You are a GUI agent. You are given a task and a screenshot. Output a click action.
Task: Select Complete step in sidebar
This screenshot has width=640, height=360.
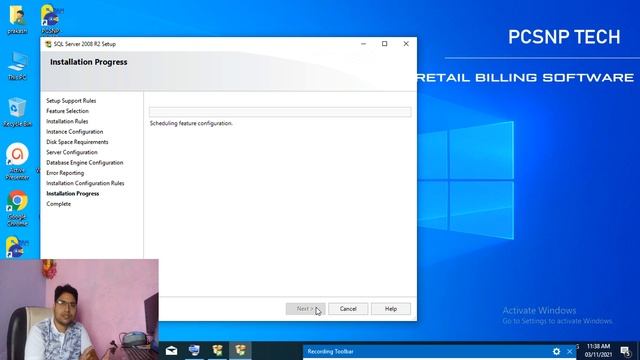58,204
